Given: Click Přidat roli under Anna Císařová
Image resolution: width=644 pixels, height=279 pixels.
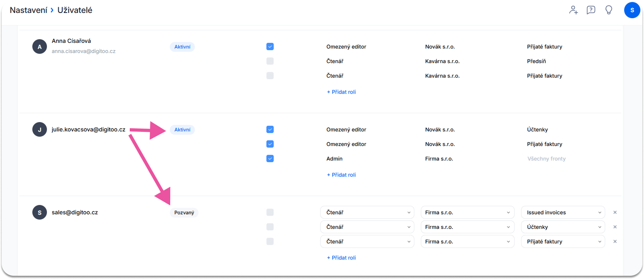Looking at the screenshot, I should pyautogui.click(x=341, y=92).
